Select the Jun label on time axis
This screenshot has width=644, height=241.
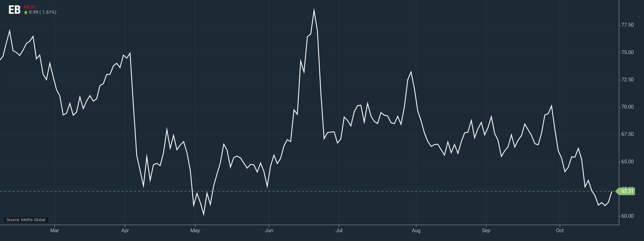click(x=269, y=231)
